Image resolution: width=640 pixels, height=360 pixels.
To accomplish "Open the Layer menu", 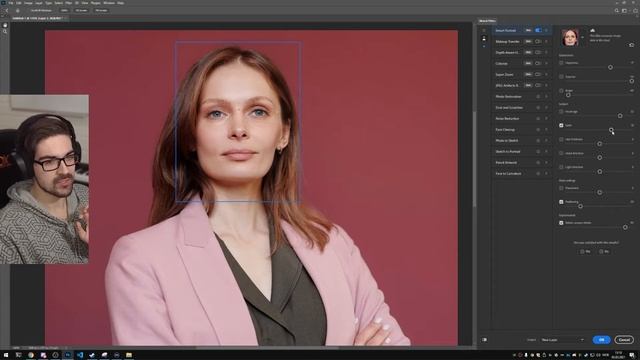I will 39,3.
